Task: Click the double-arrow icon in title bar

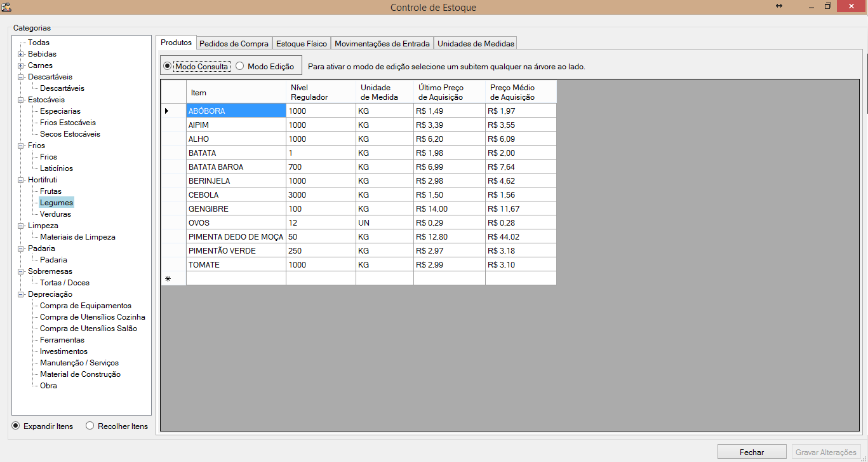Action: [x=779, y=6]
